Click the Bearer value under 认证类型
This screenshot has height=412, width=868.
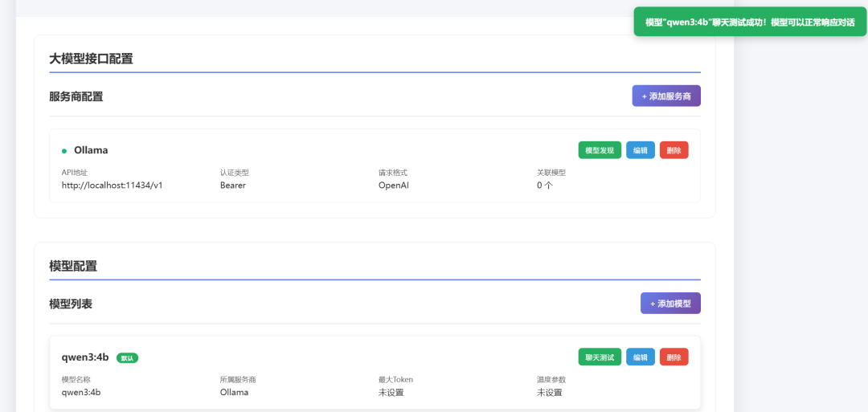233,185
